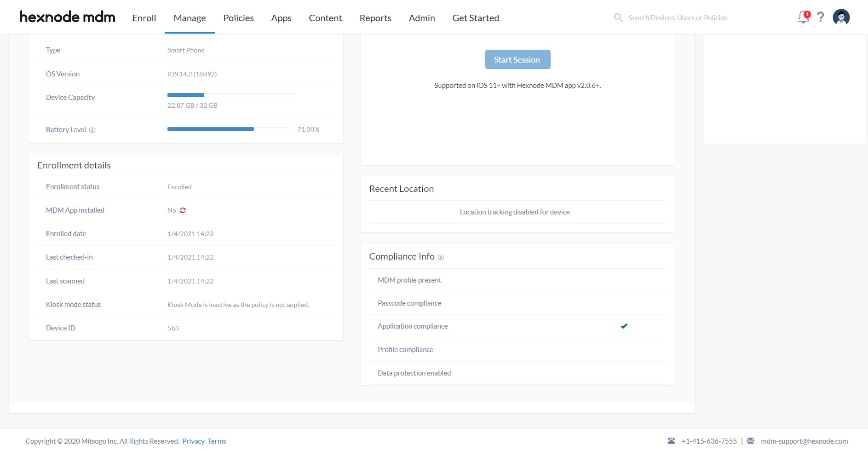Image resolution: width=868 pixels, height=451 pixels.
Task: Open the help question mark icon
Action: [821, 17]
